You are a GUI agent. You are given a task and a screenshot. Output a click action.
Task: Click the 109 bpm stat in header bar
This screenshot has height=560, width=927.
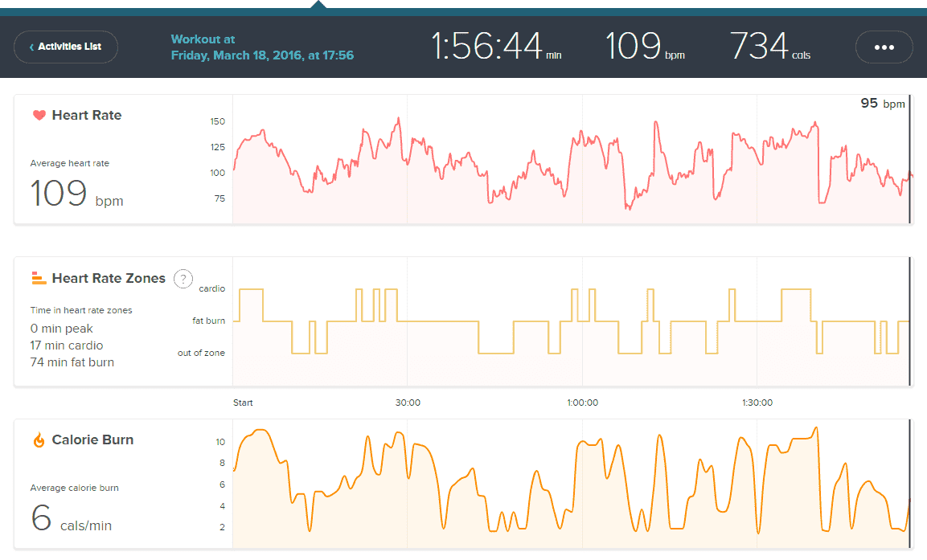tap(645, 47)
